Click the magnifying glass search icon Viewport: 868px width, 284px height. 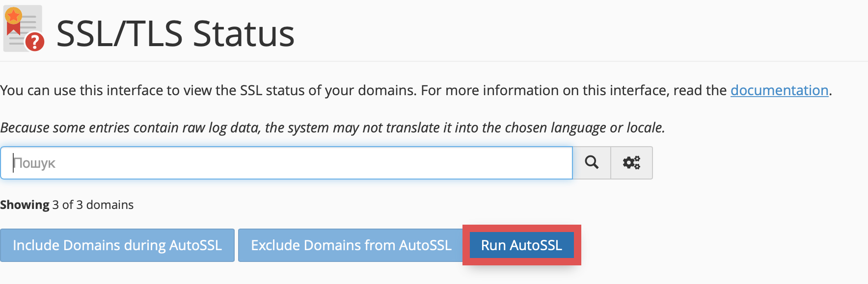(592, 162)
